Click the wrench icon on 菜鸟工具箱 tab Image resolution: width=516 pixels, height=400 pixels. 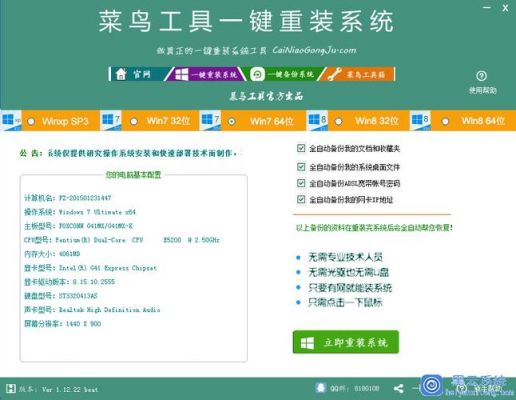point(334,74)
